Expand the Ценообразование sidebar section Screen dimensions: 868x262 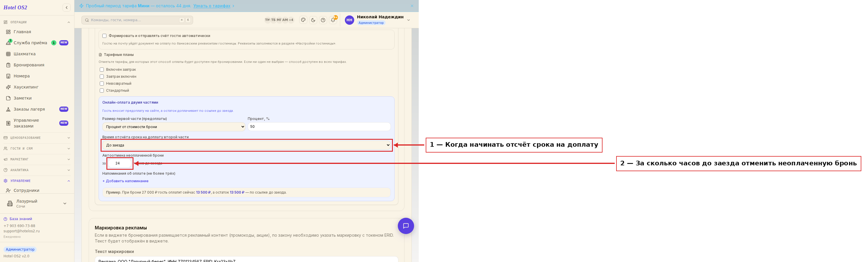click(x=37, y=138)
